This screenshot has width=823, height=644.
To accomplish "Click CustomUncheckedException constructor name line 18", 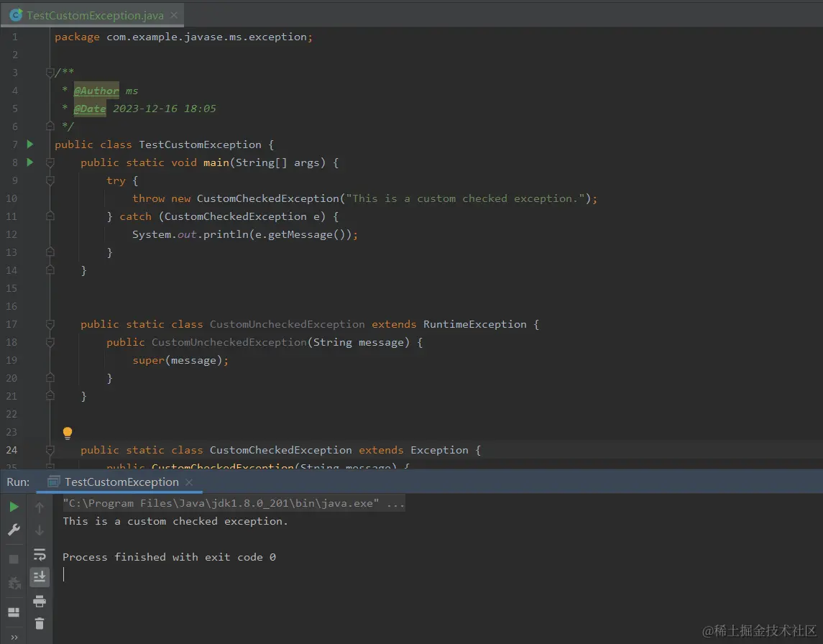I will pyautogui.click(x=229, y=342).
